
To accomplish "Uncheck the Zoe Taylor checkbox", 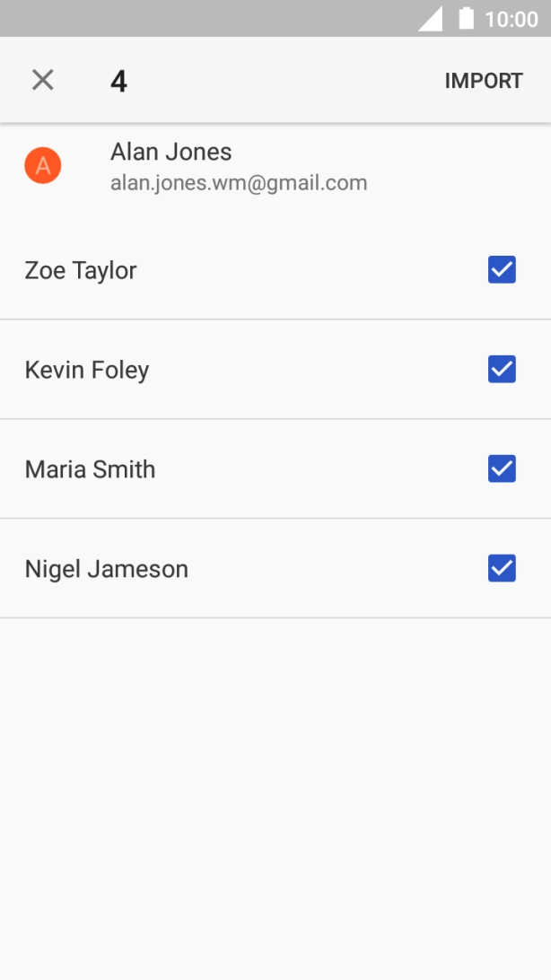I will point(502,269).
